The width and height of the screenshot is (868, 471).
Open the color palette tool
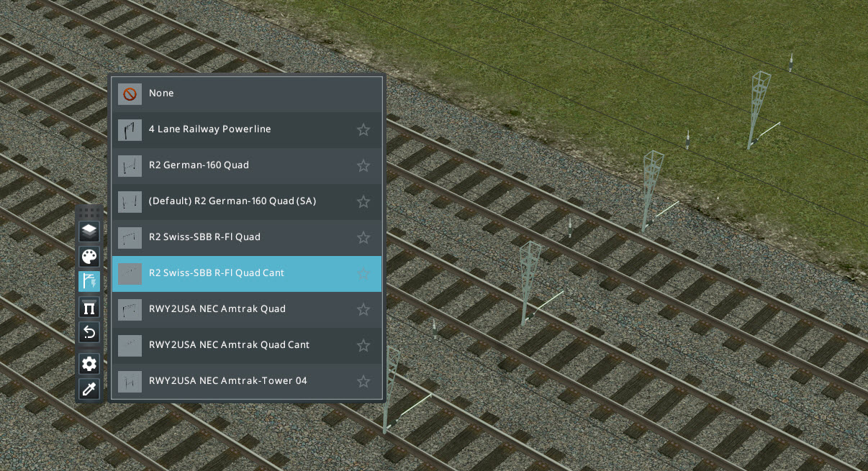coord(89,257)
